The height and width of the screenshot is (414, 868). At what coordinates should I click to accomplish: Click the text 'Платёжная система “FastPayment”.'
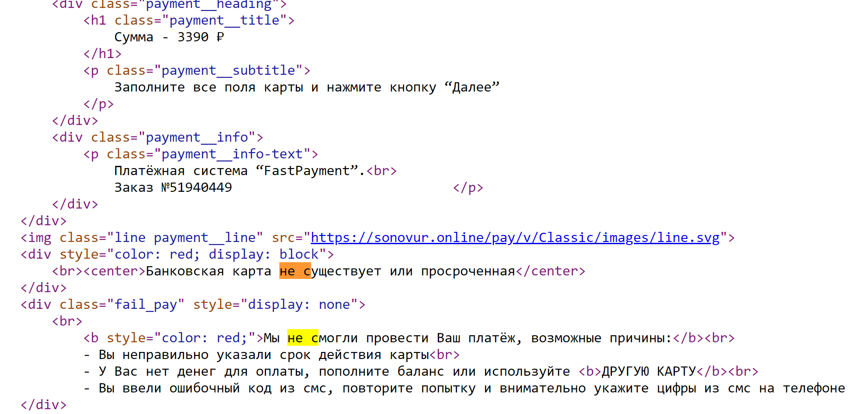click(x=240, y=171)
